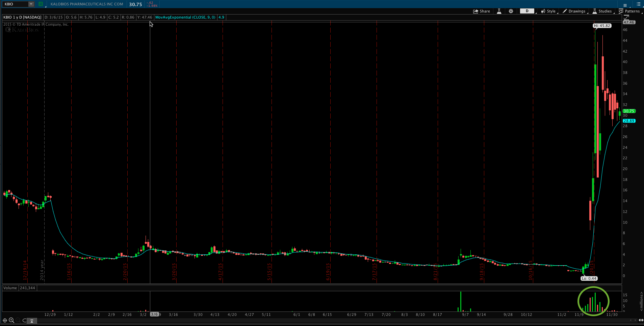Click the Volume study label

click(x=10, y=288)
